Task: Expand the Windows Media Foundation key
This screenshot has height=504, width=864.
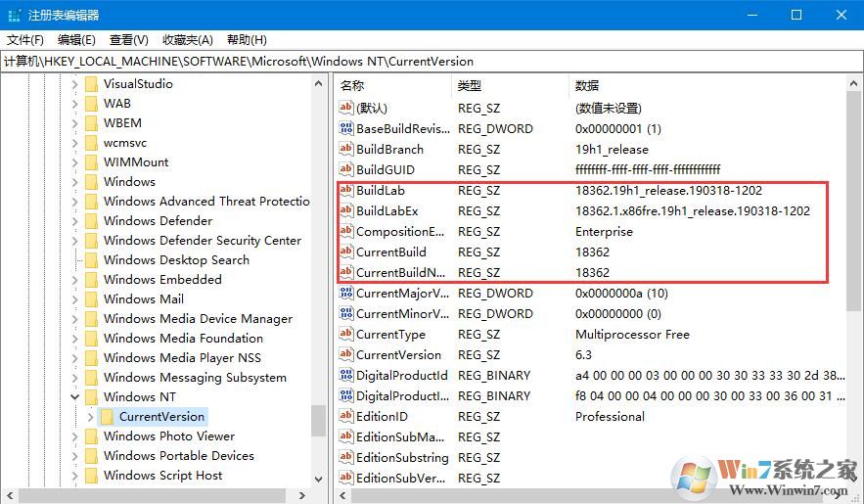Action: pos(75,339)
